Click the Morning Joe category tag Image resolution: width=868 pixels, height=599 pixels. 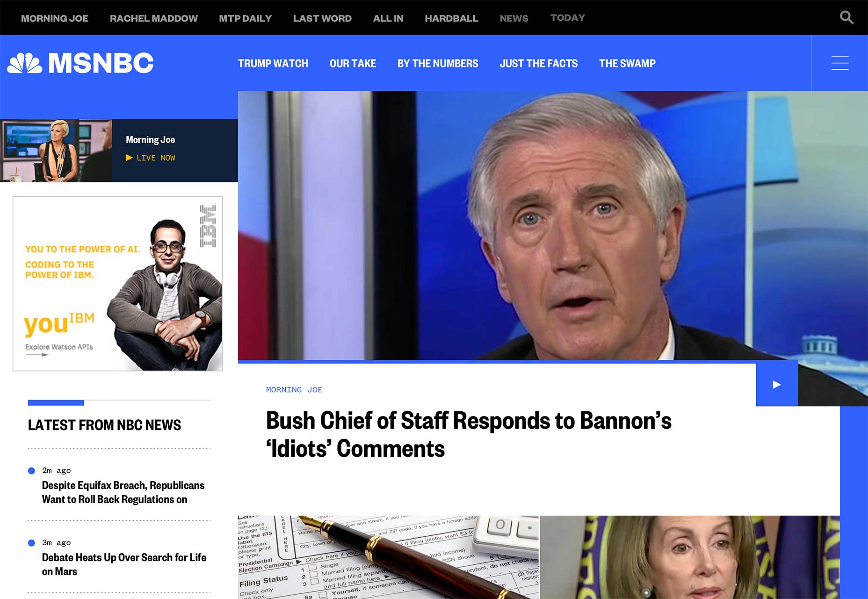point(294,390)
